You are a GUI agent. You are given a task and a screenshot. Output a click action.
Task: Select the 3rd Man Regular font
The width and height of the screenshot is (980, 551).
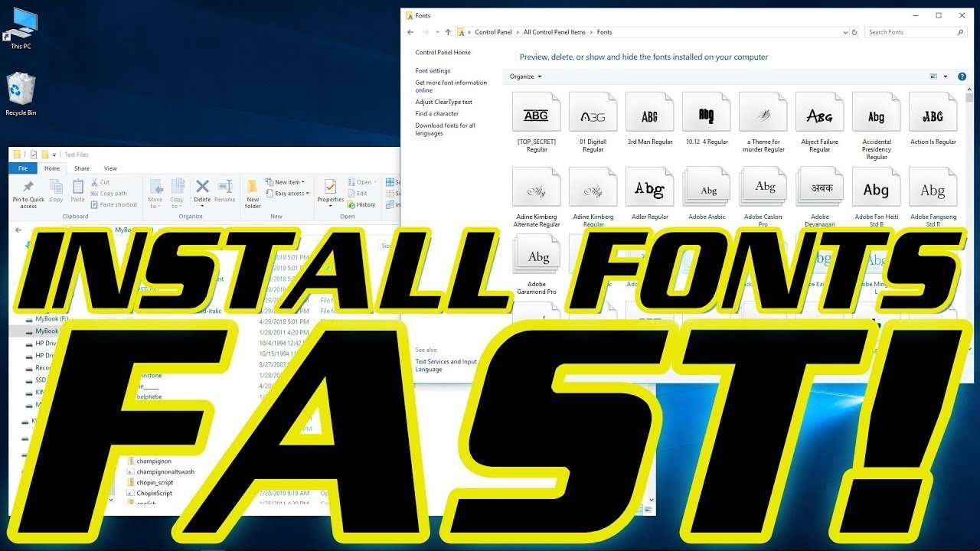649,119
